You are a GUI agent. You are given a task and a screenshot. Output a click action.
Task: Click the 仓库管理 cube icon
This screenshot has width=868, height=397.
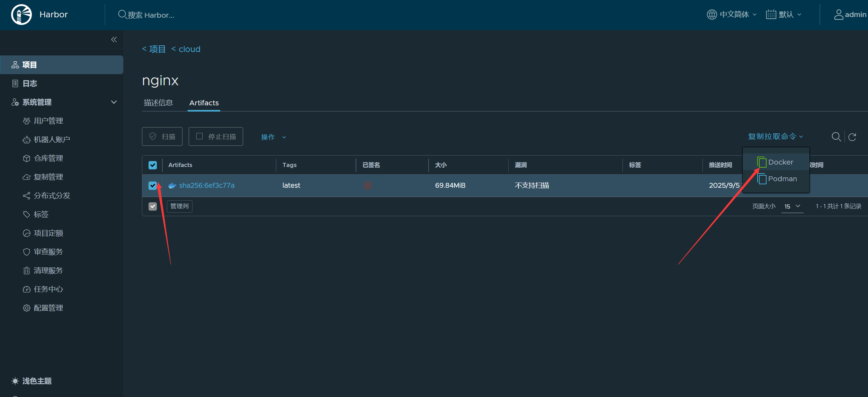click(x=27, y=158)
